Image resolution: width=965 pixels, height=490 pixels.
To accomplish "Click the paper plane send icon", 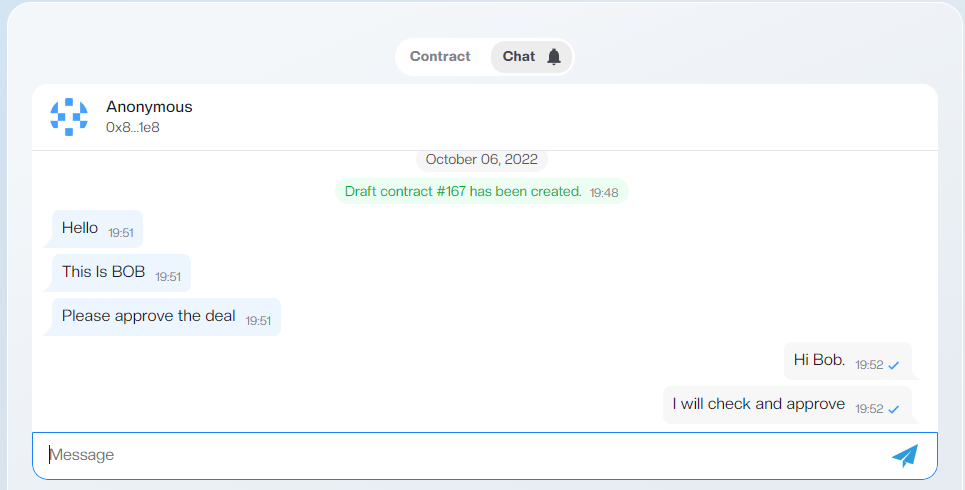I will point(905,456).
